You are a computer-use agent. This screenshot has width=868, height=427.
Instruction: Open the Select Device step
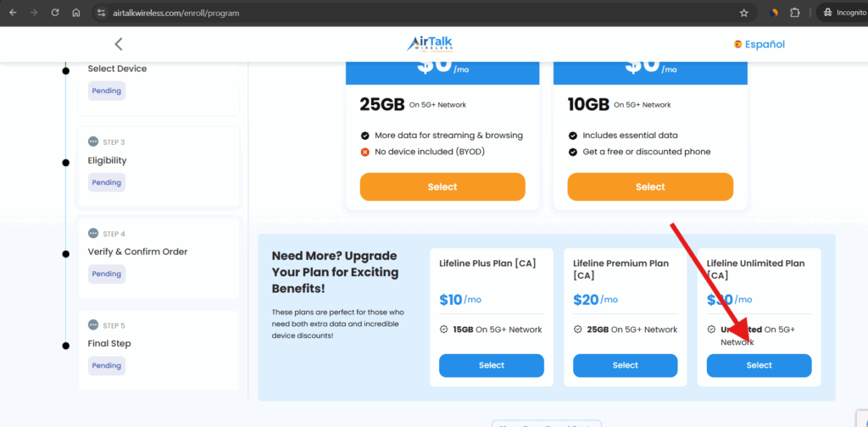tap(117, 69)
